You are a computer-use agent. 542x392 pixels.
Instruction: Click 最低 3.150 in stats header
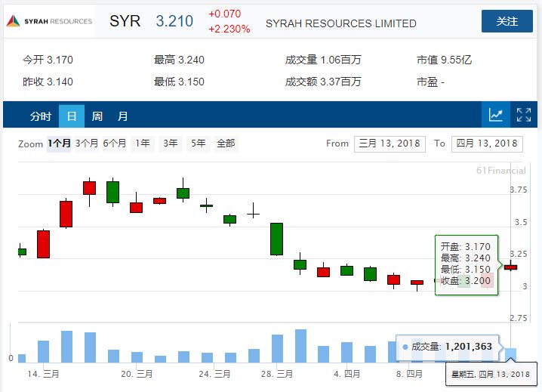tap(179, 82)
